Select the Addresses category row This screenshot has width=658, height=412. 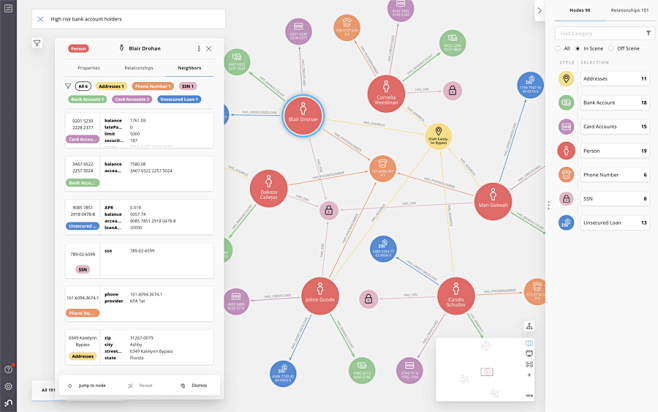pyautogui.click(x=615, y=78)
